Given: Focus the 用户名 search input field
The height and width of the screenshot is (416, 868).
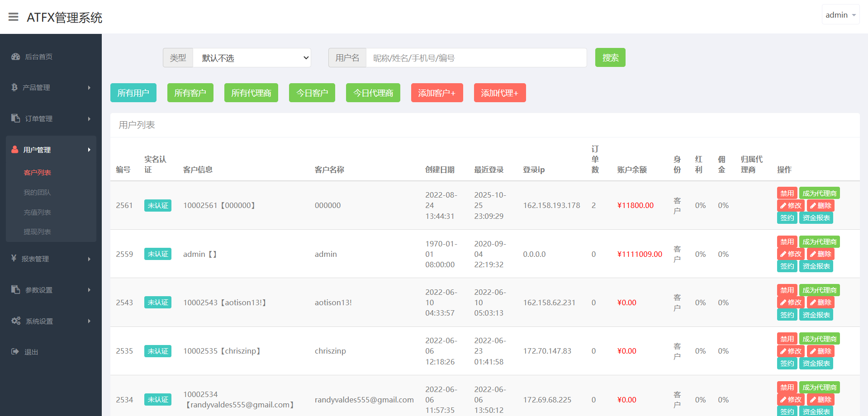Looking at the screenshot, I should coord(476,58).
